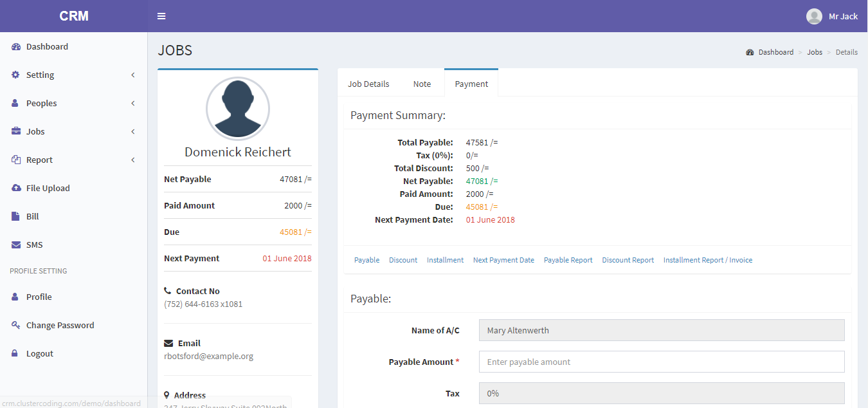Open the Bill menu item

tap(73, 217)
